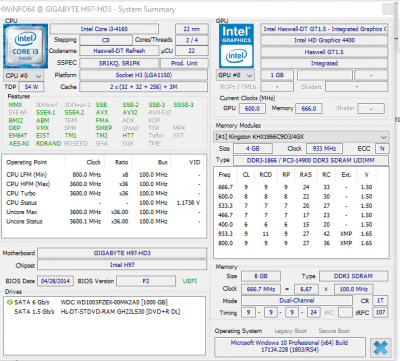
Task: Click the BIOS version F2 field
Action: (146, 281)
